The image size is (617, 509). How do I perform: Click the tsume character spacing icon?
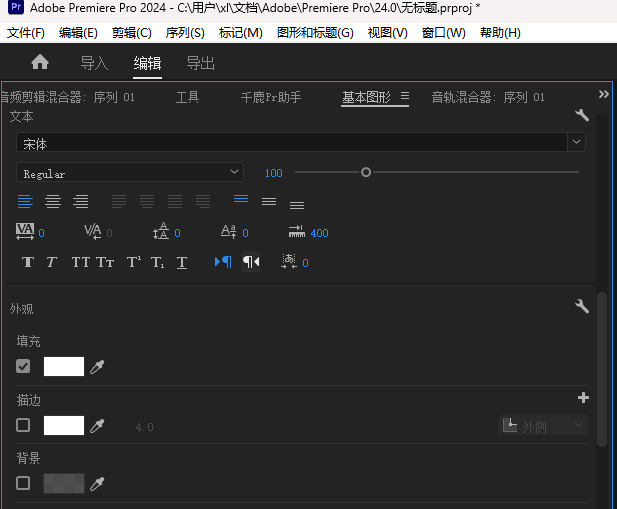tap(289, 262)
